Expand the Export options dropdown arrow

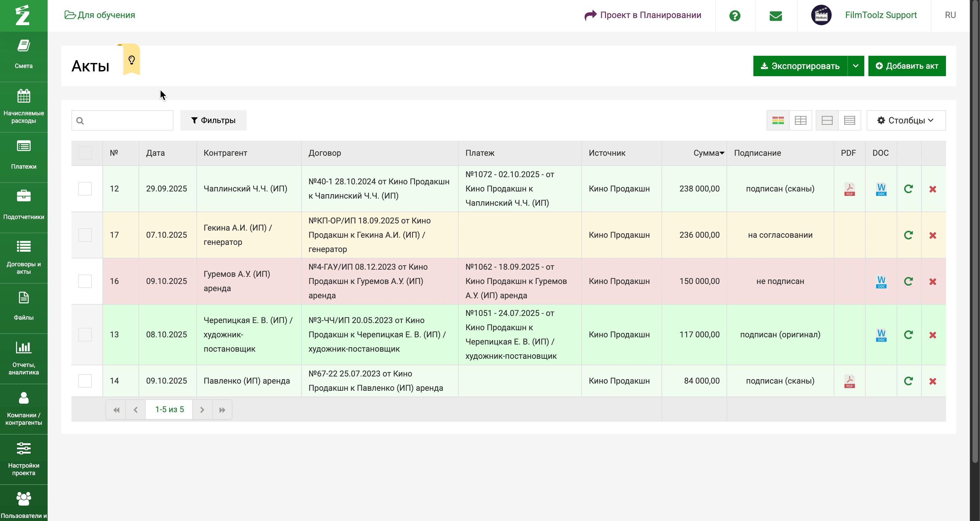[x=855, y=66]
